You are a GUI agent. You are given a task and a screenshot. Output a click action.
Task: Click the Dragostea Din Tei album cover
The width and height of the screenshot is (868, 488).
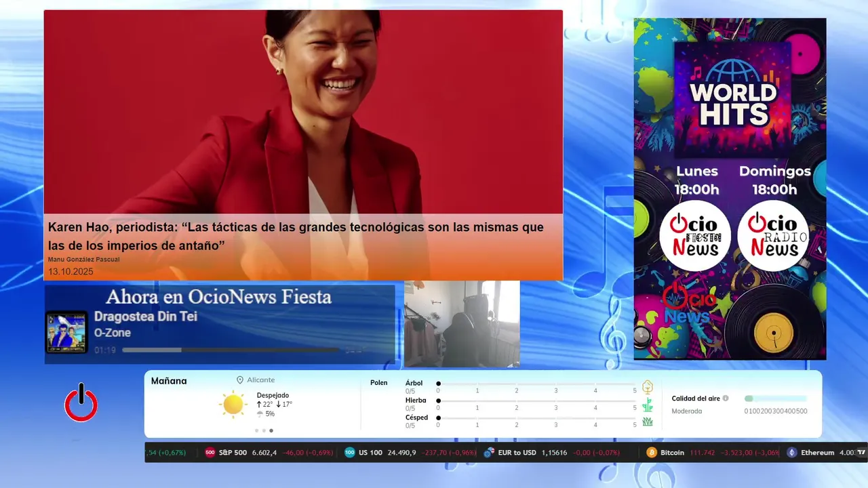(66, 332)
